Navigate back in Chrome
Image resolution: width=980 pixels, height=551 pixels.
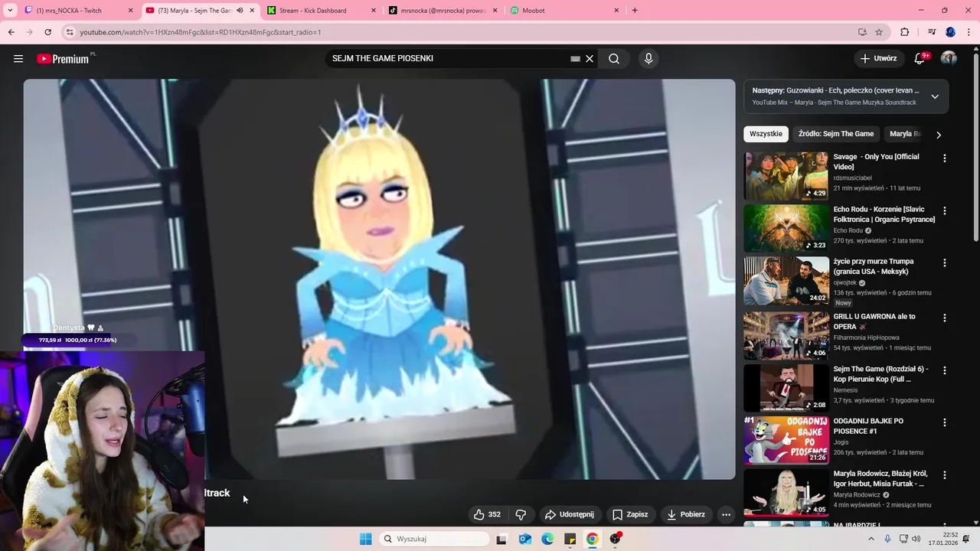[x=11, y=32]
